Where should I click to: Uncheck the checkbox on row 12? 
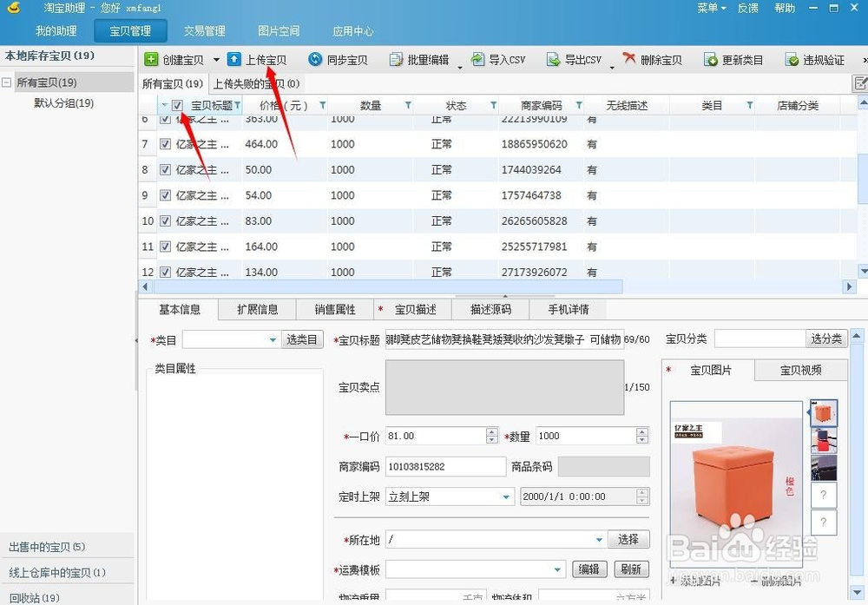point(165,272)
